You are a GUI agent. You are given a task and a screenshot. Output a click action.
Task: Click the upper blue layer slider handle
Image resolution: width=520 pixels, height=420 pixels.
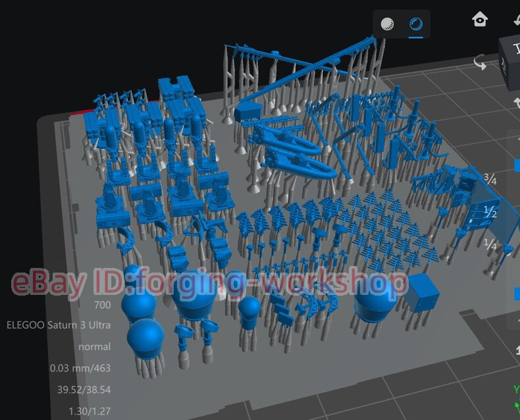tap(517, 165)
